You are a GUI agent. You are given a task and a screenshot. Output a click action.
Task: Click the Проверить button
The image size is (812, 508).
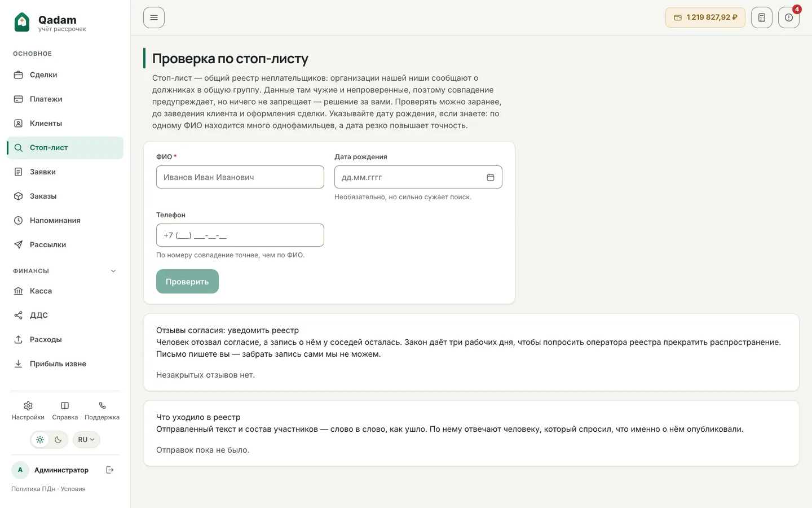tap(187, 282)
